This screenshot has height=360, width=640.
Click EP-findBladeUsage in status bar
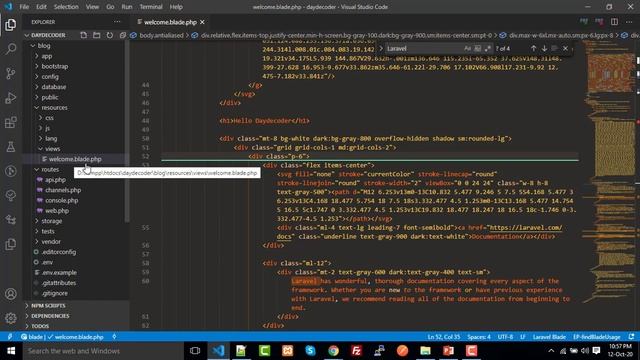[x=597, y=337]
